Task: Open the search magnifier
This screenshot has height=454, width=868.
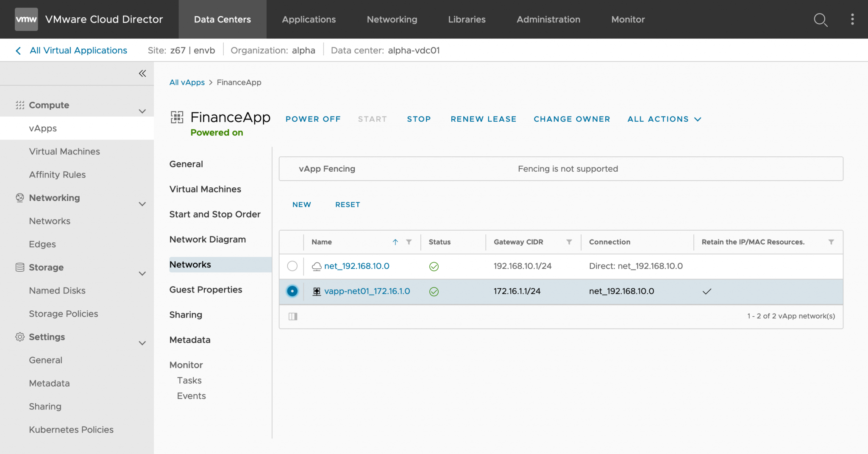Action: point(821,20)
